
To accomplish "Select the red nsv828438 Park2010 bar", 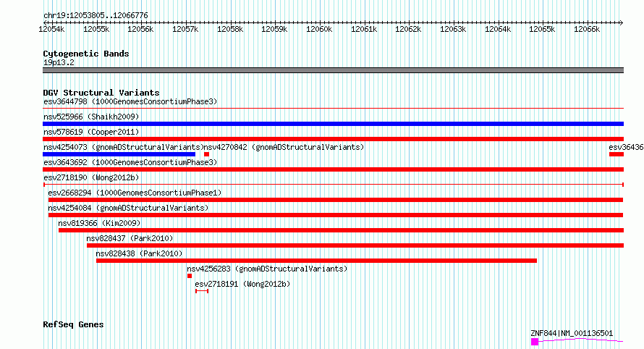I will pyautogui.click(x=316, y=261).
